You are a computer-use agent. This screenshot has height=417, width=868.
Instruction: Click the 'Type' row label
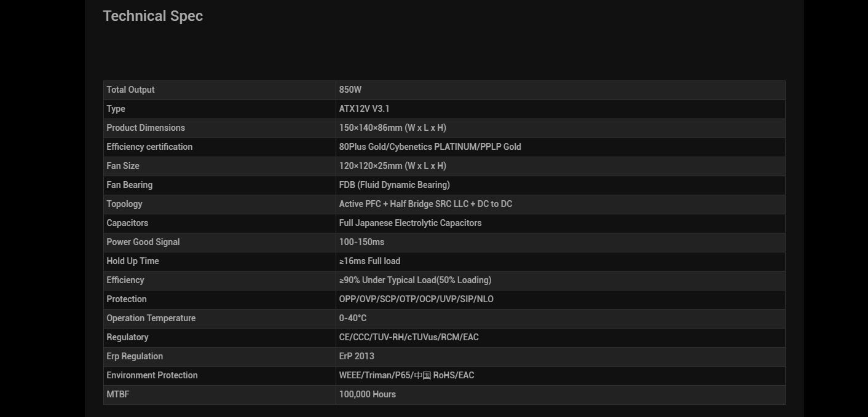tap(116, 109)
